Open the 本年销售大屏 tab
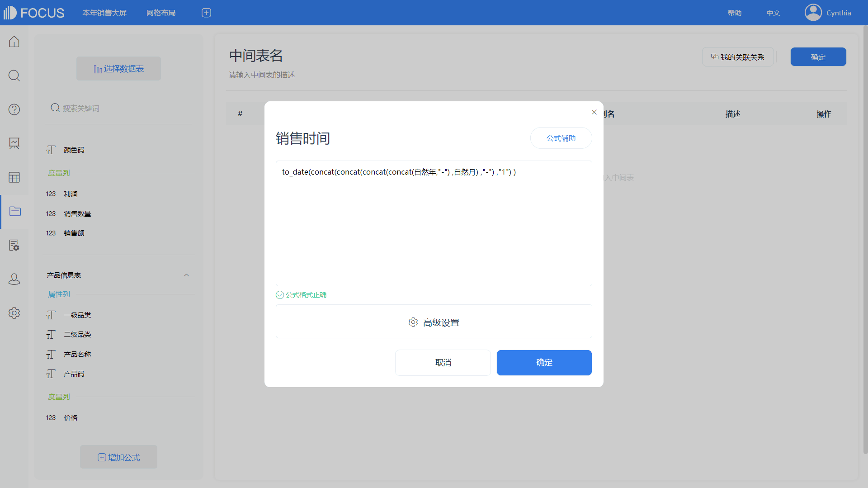868x488 pixels. (x=104, y=13)
